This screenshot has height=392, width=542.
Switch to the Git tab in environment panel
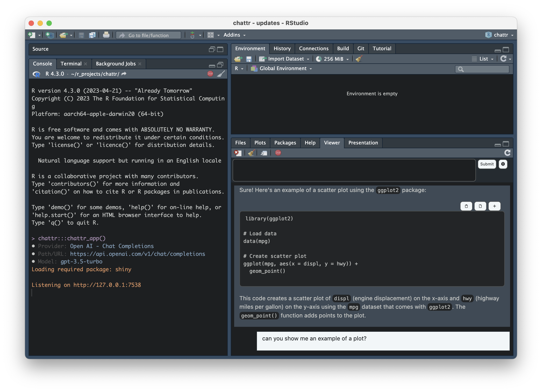[x=361, y=48]
